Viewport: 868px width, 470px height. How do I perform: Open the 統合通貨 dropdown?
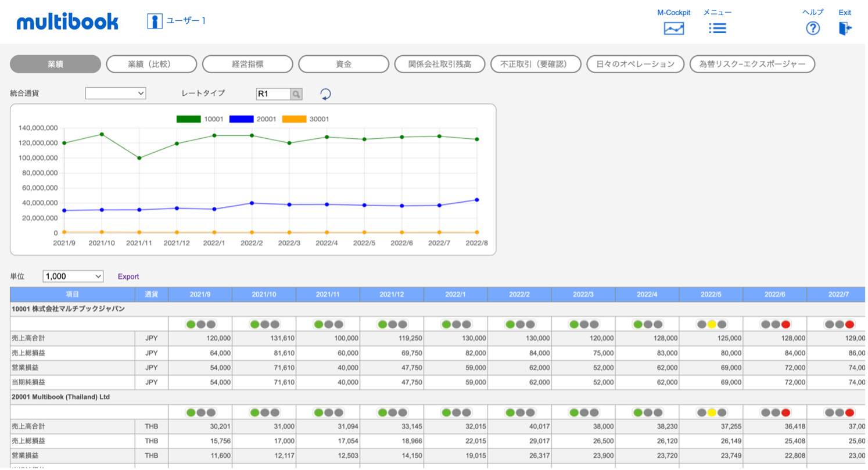116,94
